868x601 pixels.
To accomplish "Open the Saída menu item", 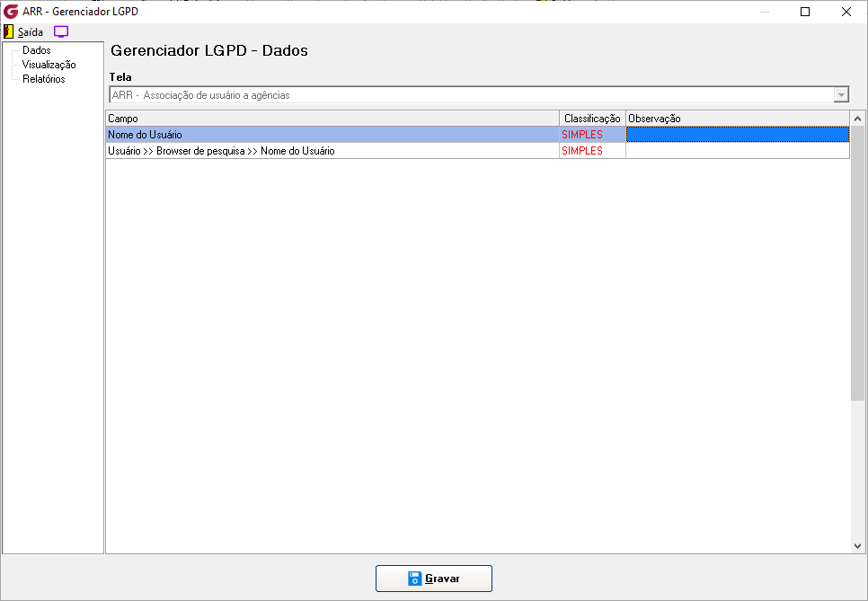I will [x=31, y=32].
